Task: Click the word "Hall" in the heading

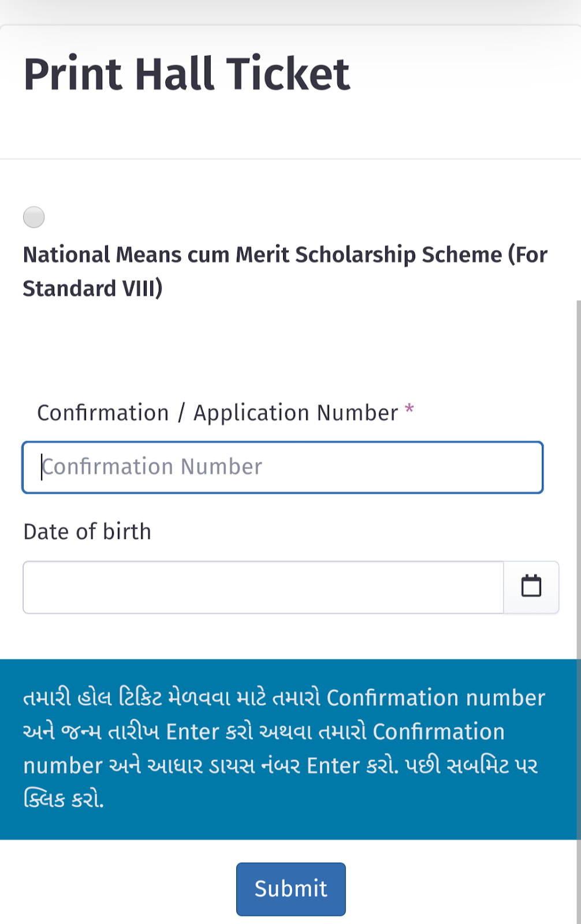Action: tap(174, 74)
